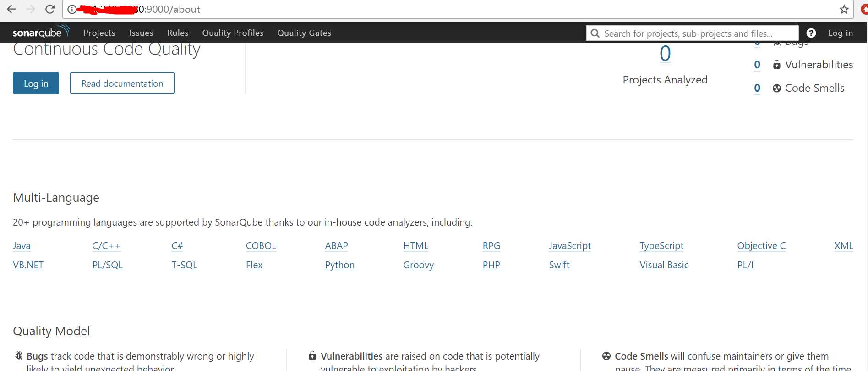Open the C/C++ language link

106,246
